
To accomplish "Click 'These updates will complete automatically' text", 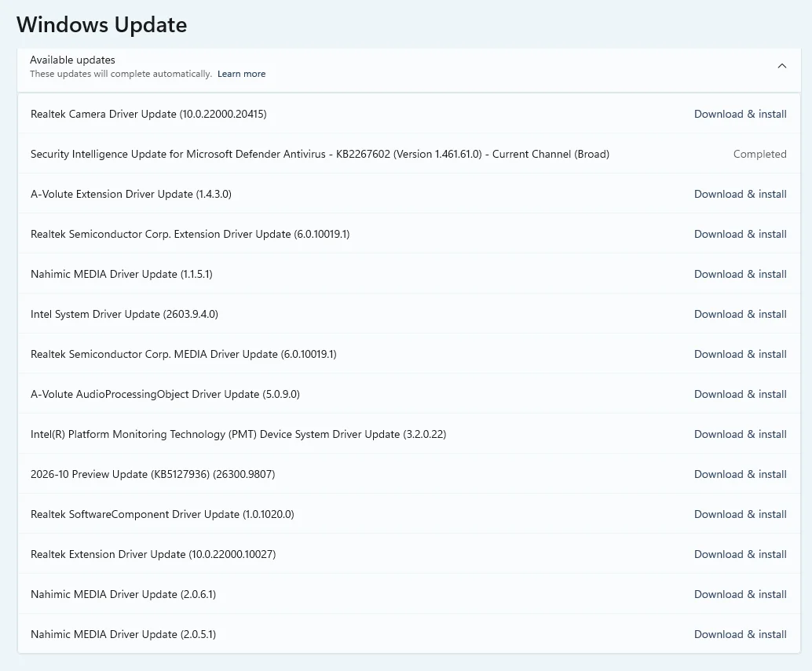I will pos(121,74).
